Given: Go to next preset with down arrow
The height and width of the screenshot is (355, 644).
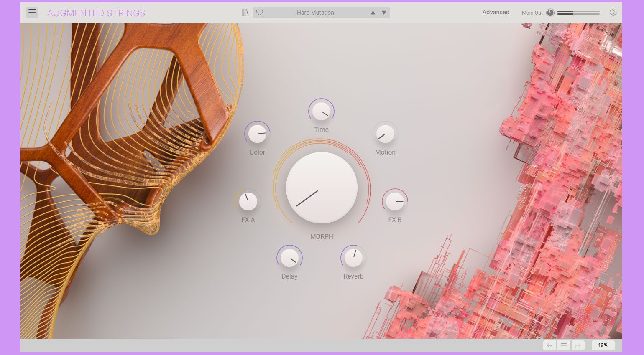Looking at the screenshot, I should click(x=384, y=13).
